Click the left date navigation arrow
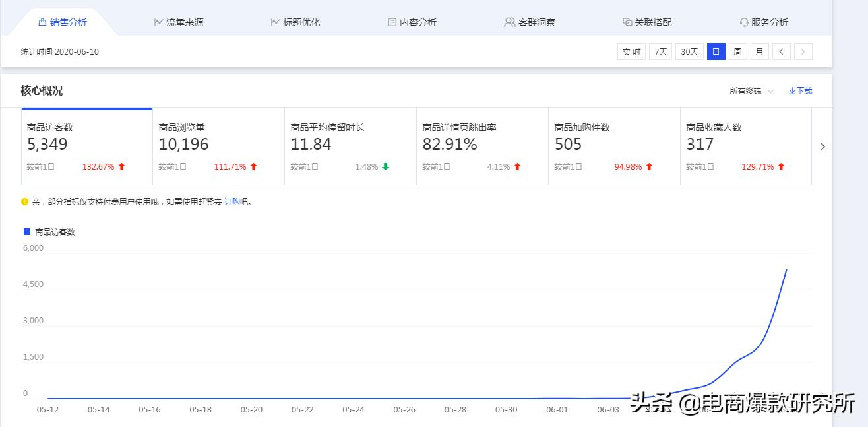 (781, 51)
